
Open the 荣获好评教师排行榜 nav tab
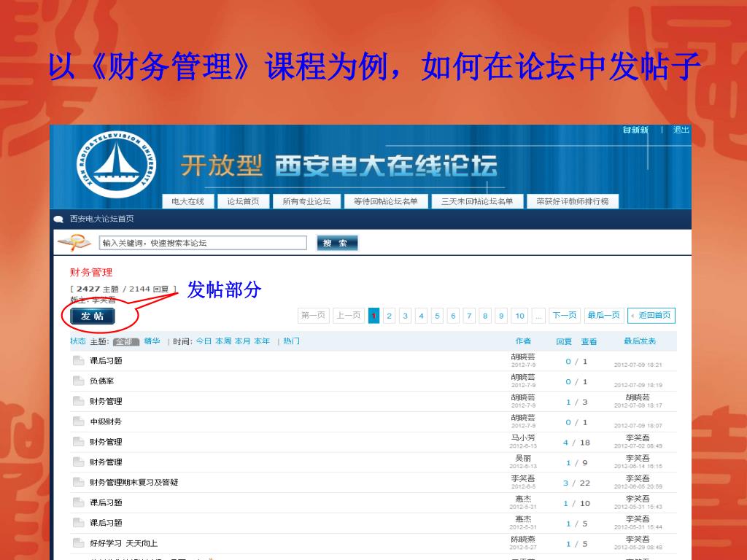(573, 201)
